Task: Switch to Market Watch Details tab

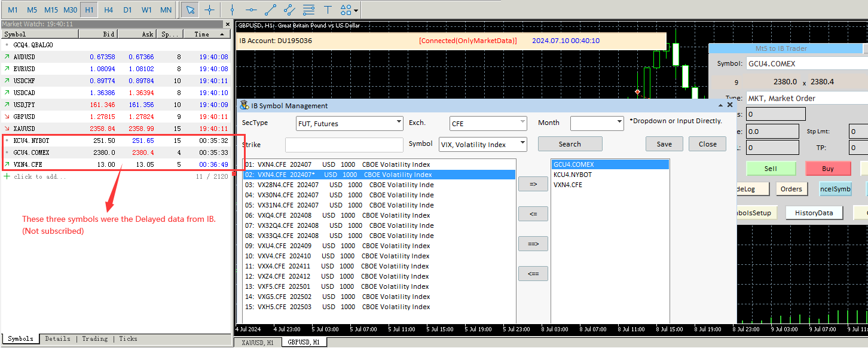Action: point(58,339)
